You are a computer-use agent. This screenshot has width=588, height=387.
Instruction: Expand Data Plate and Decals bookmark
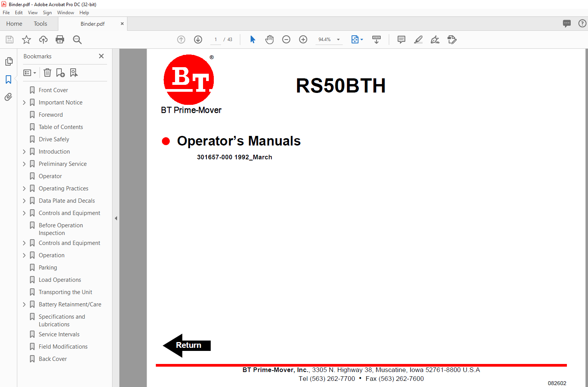(24, 201)
